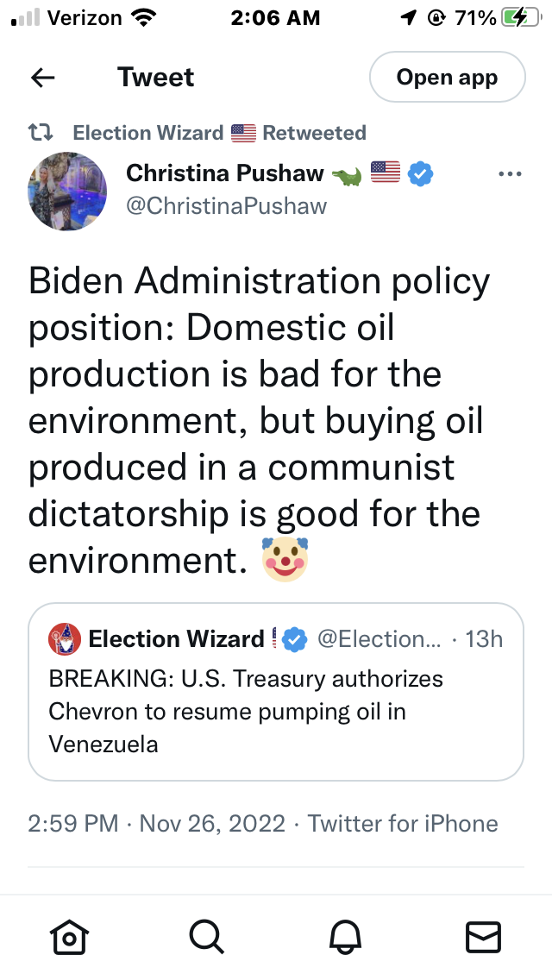Tap the Home icon in bottom bar

[69, 937]
